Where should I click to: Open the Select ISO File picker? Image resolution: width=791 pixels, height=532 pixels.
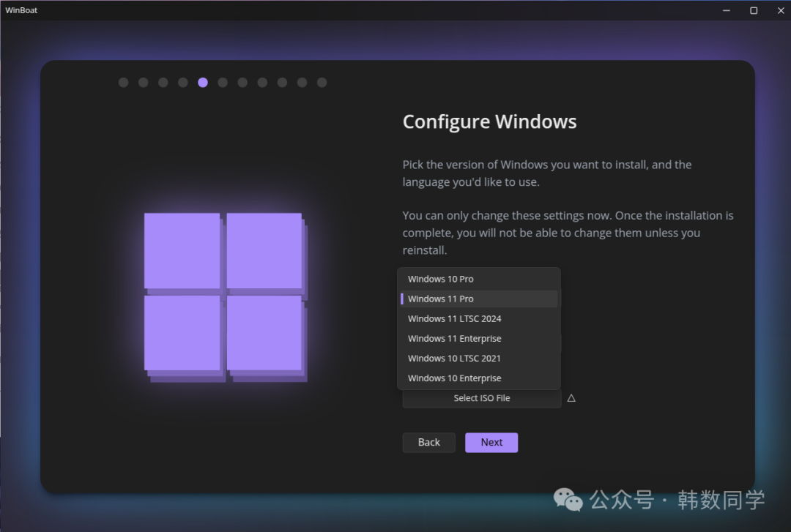pos(481,398)
